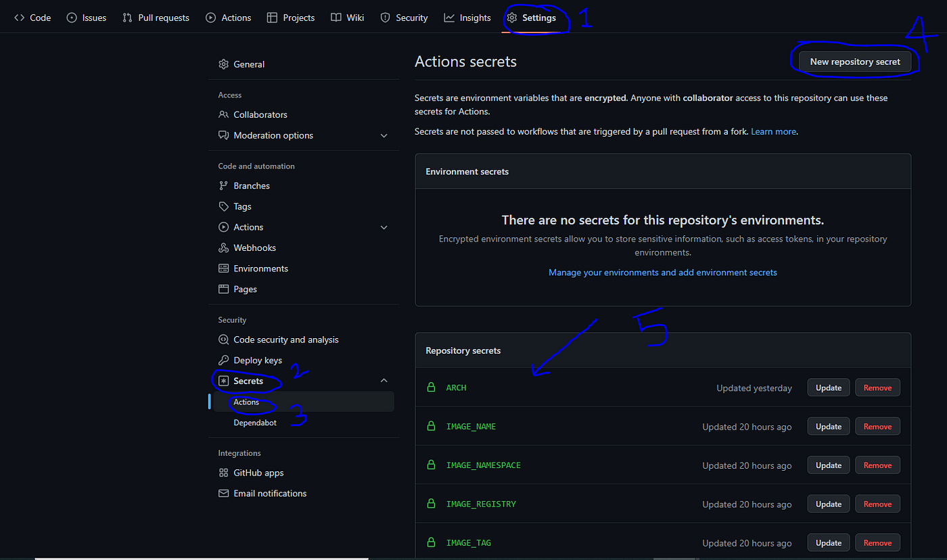
Task: Click the General gear icon in sidebar
Action: 223,64
